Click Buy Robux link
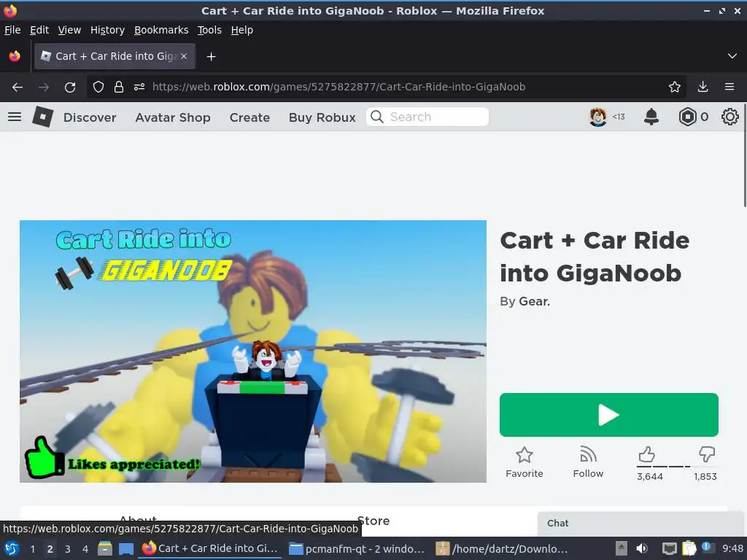 point(322,117)
